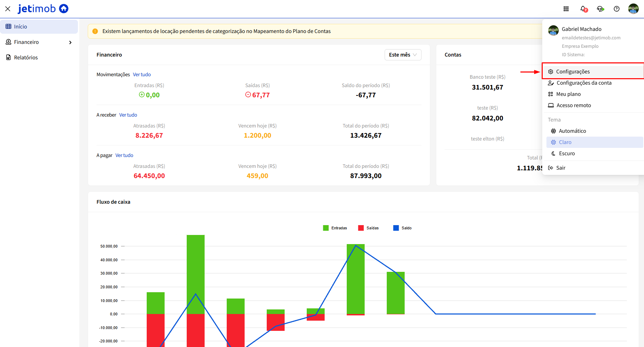Open the notifications bell icon
Viewport: 644px width, 347px height.
coord(584,9)
